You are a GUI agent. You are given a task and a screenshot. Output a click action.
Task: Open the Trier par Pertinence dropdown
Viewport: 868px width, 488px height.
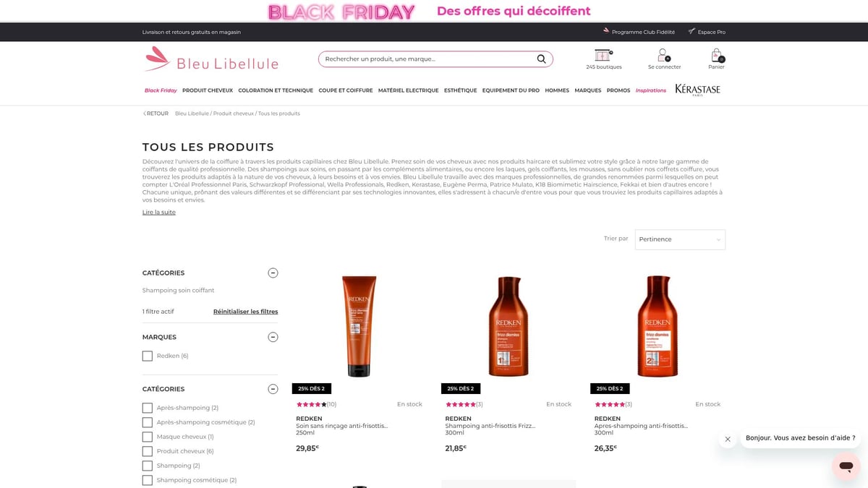tap(680, 239)
